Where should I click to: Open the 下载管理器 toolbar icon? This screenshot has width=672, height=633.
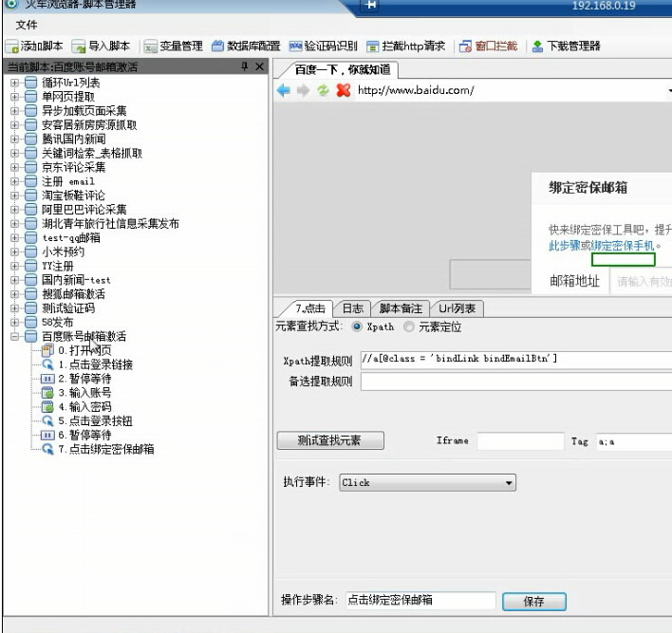click(537, 47)
